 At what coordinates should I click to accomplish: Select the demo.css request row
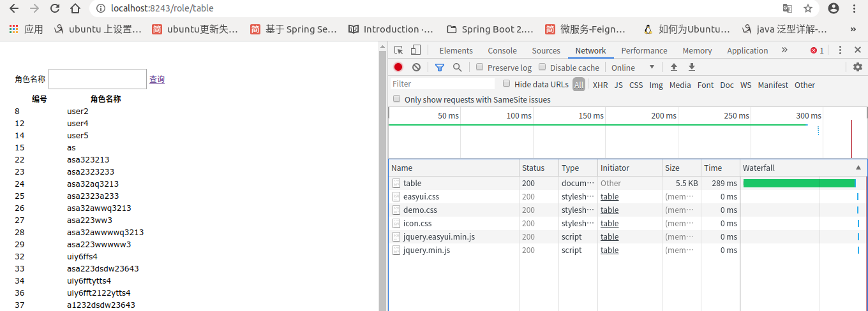[628, 210]
